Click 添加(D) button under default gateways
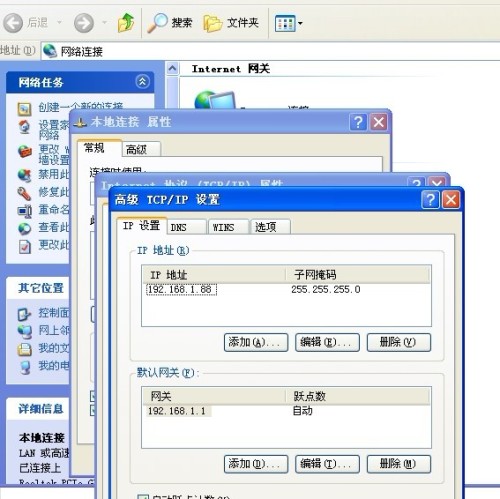 tap(256, 464)
